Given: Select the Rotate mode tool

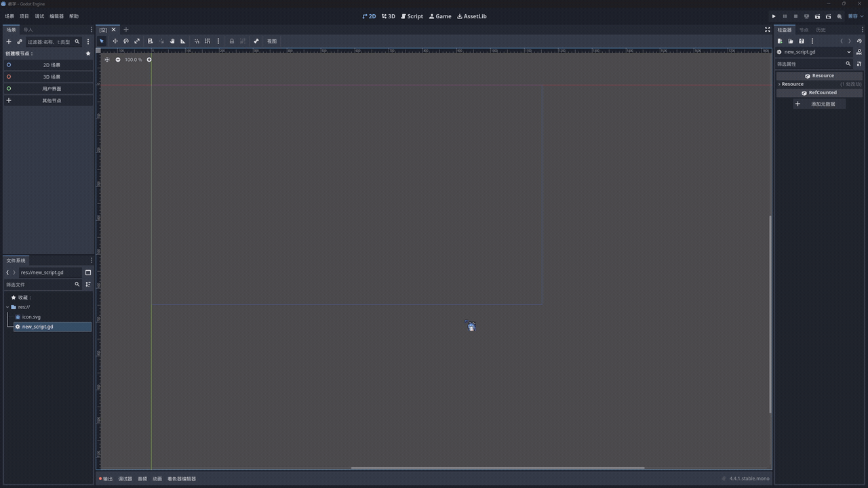Looking at the screenshot, I should [126, 41].
